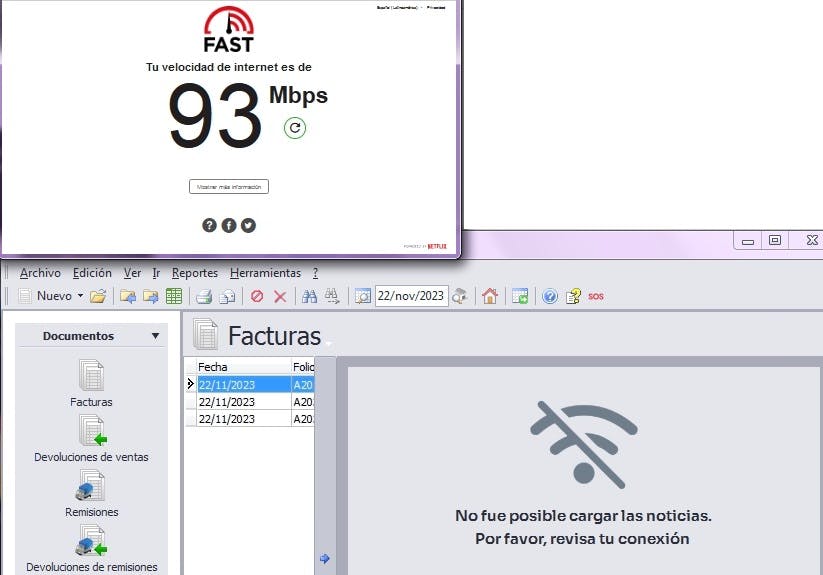Click the icon right of date field
Image resolution: width=823 pixels, height=575 pixels.
coord(460,296)
